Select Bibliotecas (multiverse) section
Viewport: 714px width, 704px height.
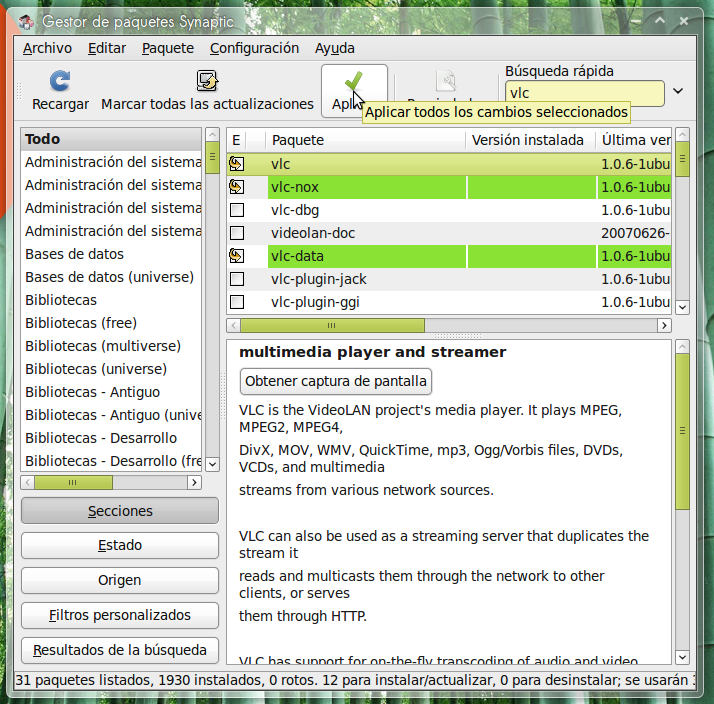pos(111,346)
